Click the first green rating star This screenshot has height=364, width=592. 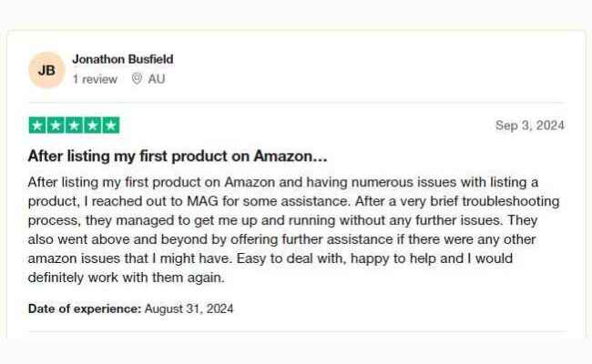click(37, 126)
